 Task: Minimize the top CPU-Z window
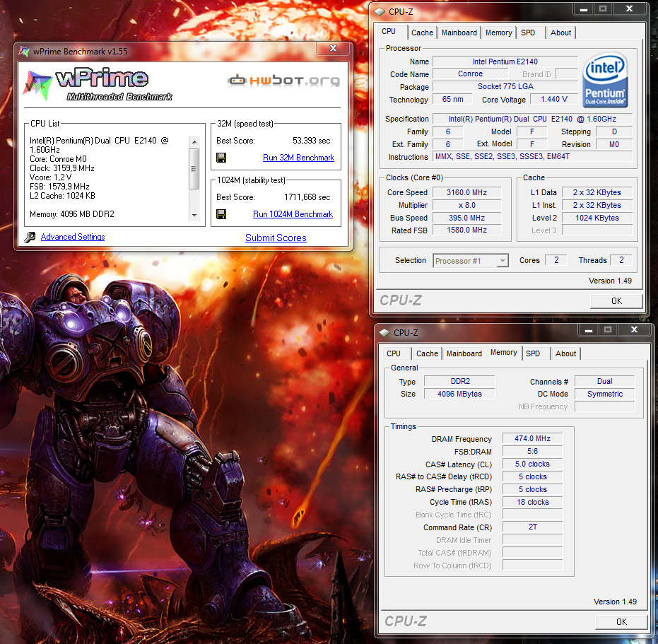click(x=583, y=8)
